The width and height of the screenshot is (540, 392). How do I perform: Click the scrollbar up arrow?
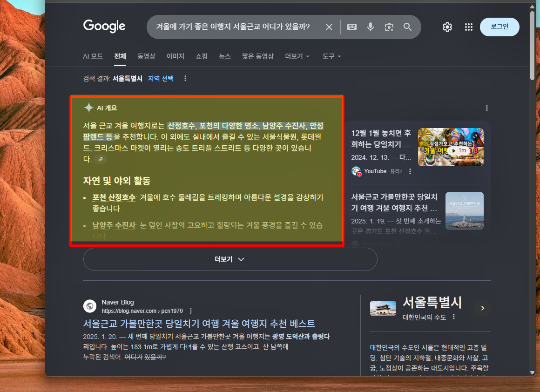(x=533, y=7)
